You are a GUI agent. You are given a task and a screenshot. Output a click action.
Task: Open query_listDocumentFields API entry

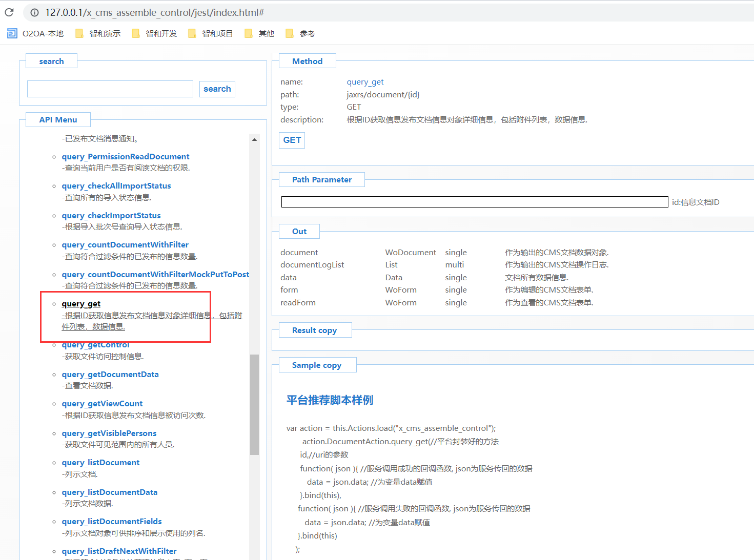(x=112, y=522)
